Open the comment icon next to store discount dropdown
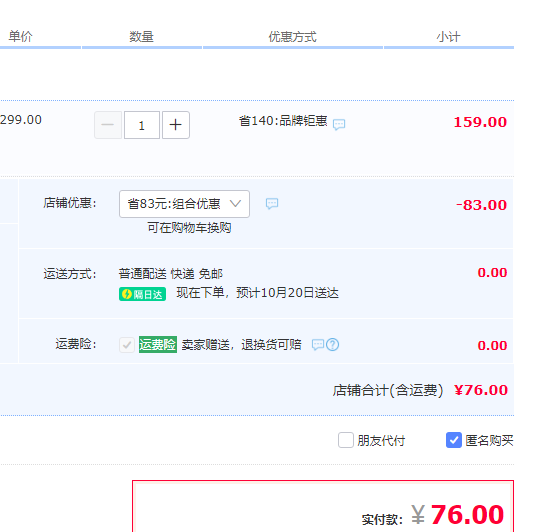The height and width of the screenshot is (532, 537). [272, 203]
